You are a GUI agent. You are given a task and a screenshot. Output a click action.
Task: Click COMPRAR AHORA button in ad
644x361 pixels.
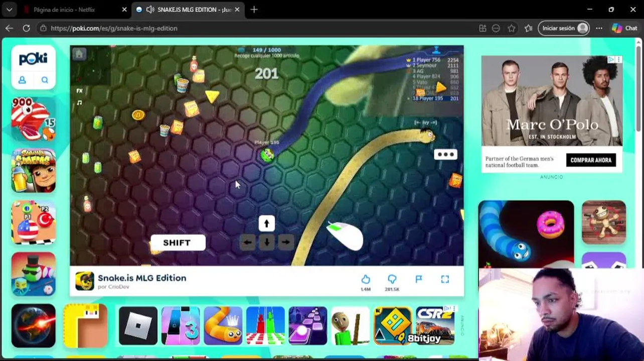591,160
